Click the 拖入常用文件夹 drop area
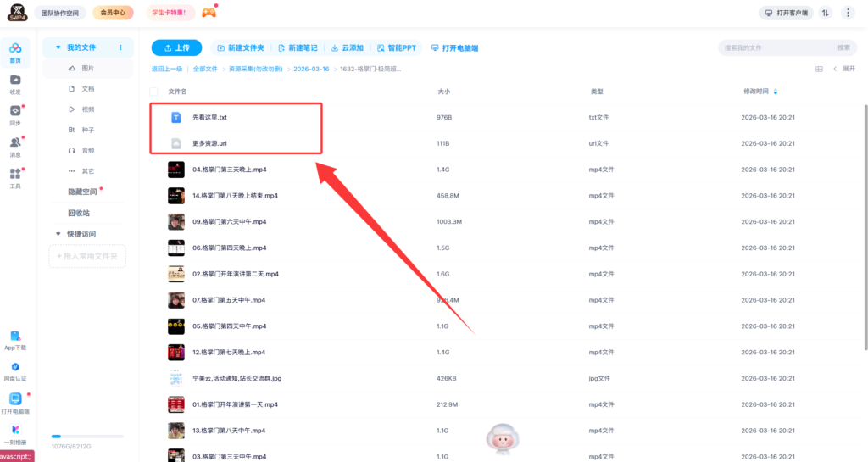 tap(87, 256)
